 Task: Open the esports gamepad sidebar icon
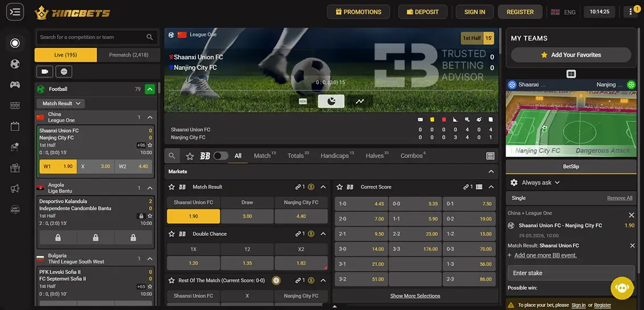tap(15, 85)
